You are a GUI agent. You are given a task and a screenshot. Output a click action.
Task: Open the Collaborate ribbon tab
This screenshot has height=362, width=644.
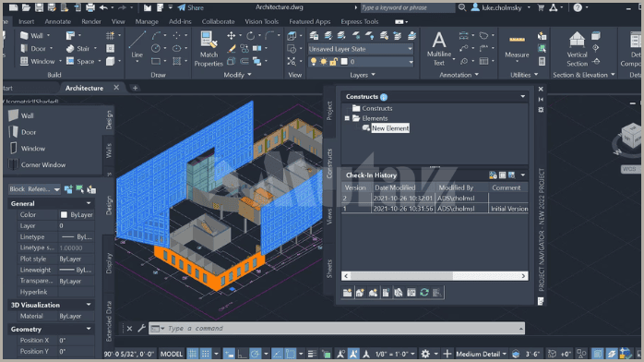[218, 21]
